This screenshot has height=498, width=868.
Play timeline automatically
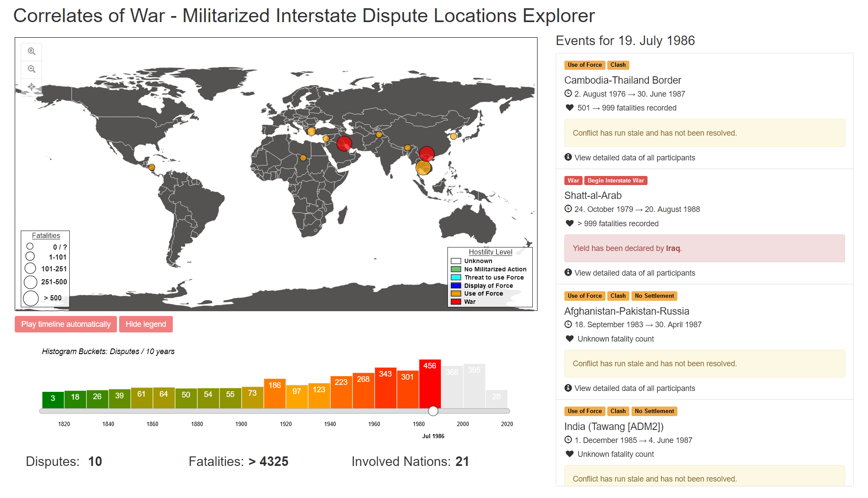pyautogui.click(x=66, y=324)
